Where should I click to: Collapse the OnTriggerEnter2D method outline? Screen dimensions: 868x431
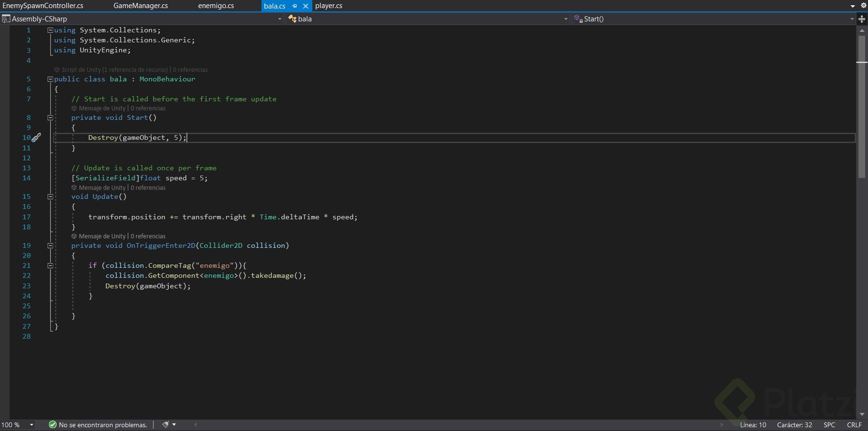pos(50,245)
